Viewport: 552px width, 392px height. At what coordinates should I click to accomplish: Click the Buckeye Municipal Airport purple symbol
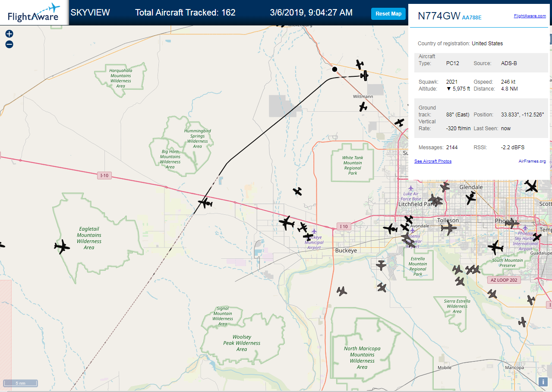tap(314, 232)
